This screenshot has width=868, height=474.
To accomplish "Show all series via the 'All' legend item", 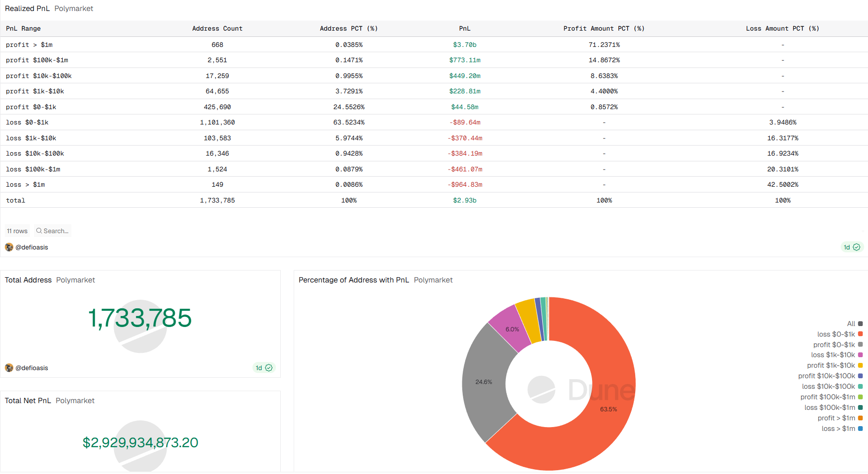I will click(x=851, y=324).
